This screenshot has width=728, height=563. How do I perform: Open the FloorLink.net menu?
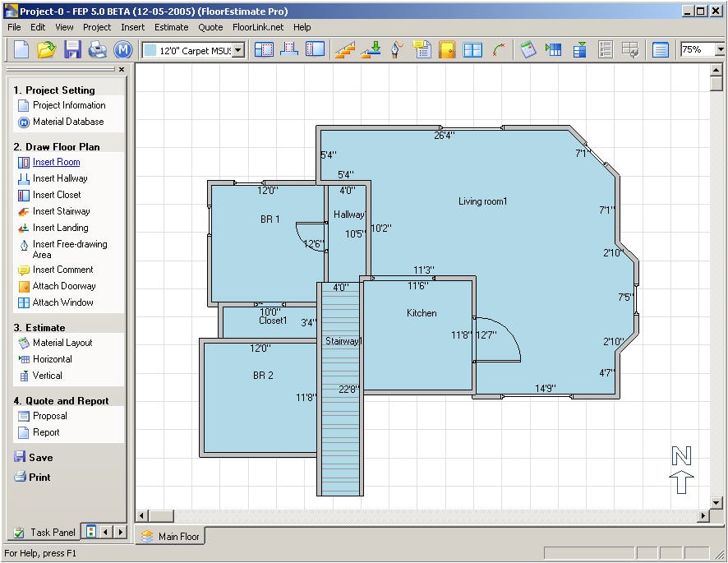[257, 27]
